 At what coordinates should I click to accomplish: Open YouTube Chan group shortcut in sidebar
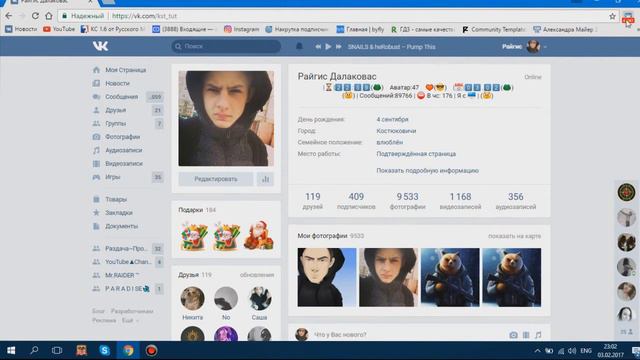tap(127, 262)
